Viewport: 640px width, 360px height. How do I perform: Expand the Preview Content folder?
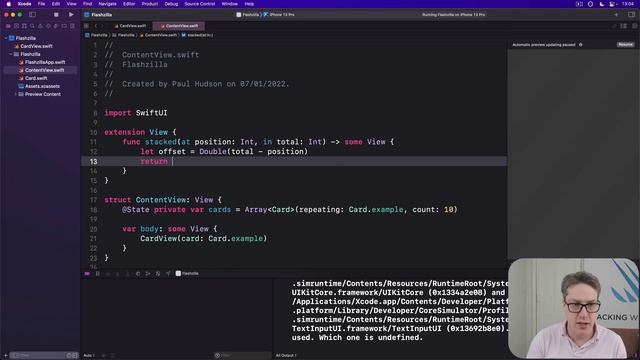coord(16,94)
